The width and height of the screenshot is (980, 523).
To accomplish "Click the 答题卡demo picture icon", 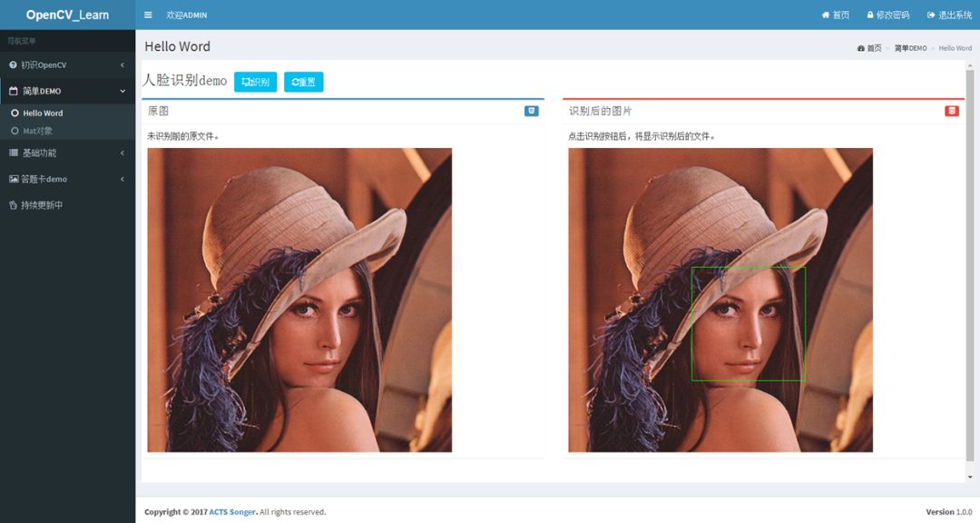I will coord(13,179).
